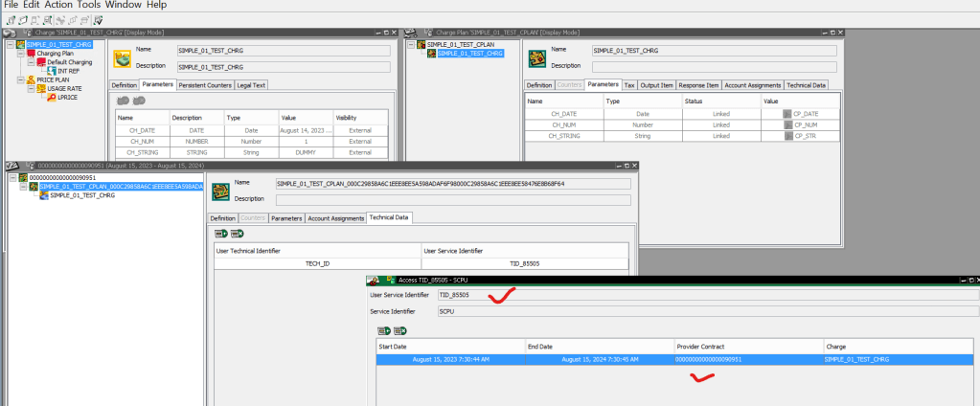
Task: Collapse the SIMPLE_01_TEST_CPLAN_000C29858A6C node in contract tree
Action: [x=23, y=187]
